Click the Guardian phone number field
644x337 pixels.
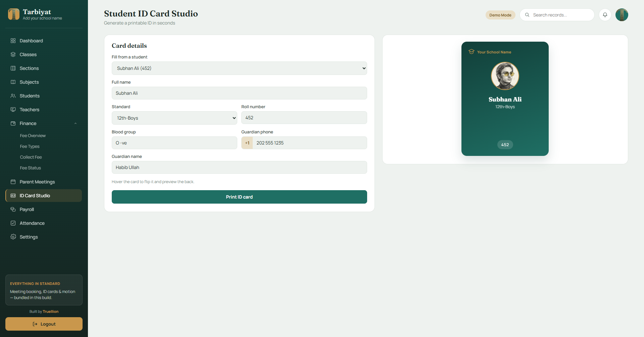[x=309, y=143]
